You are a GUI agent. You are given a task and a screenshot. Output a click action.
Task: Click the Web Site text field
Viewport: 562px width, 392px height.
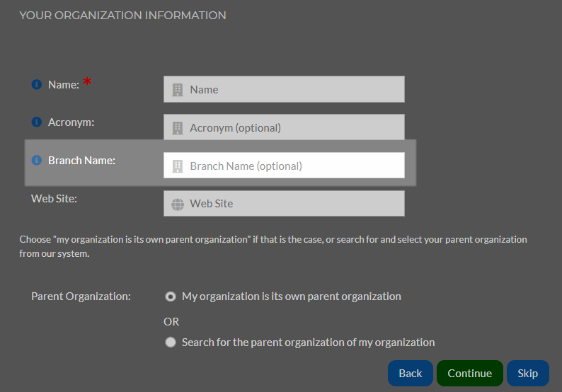click(x=285, y=204)
